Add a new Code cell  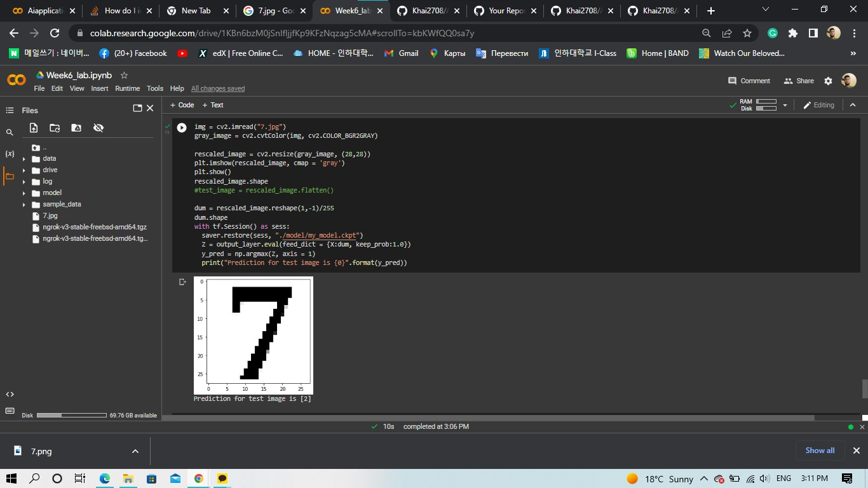click(x=182, y=105)
